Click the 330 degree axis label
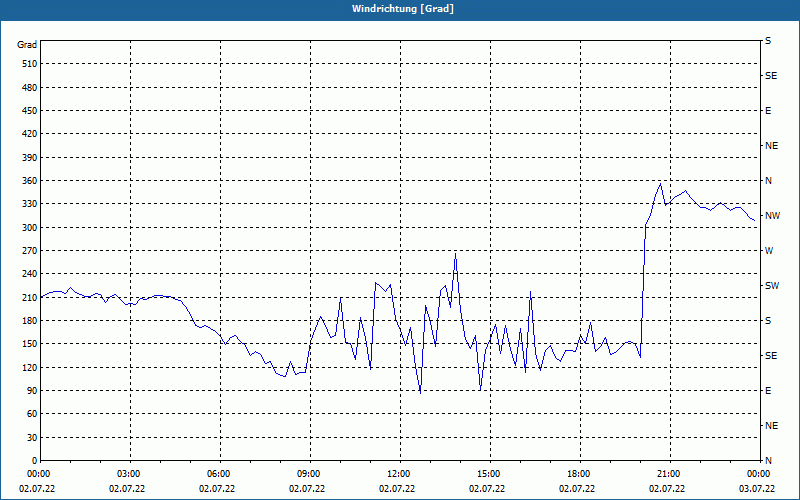 point(29,204)
